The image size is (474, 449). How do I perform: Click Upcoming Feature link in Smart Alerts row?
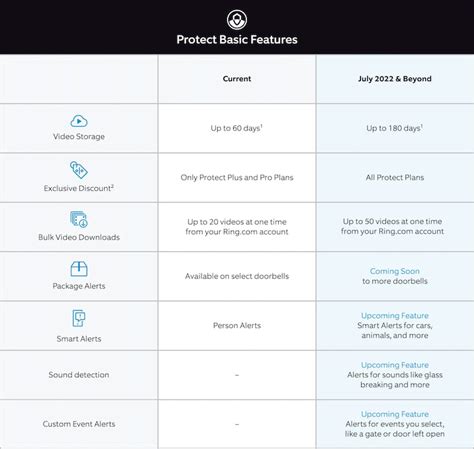pos(395,316)
